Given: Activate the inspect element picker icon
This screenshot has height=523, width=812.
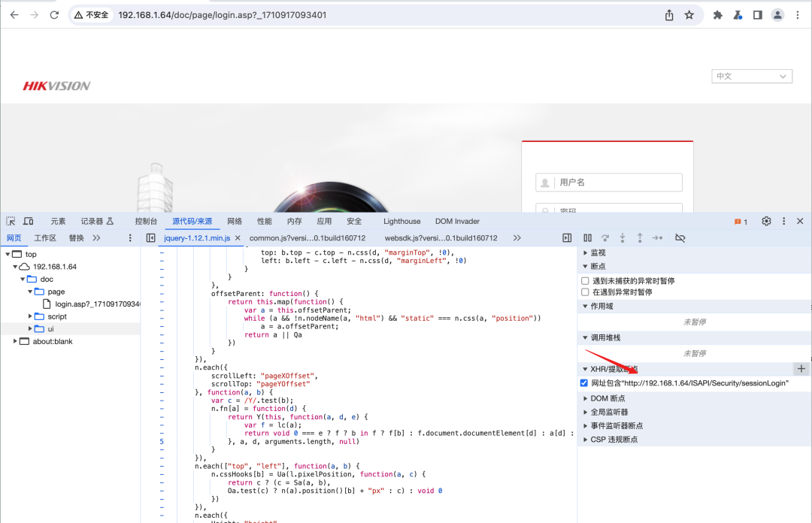Looking at the screenshot, I should point(11,221).
